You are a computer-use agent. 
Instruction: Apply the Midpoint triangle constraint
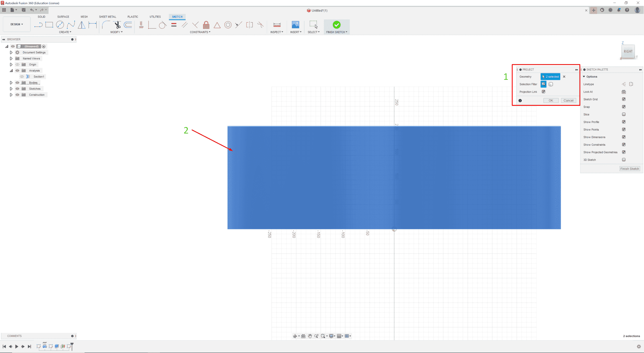[217, 25]
